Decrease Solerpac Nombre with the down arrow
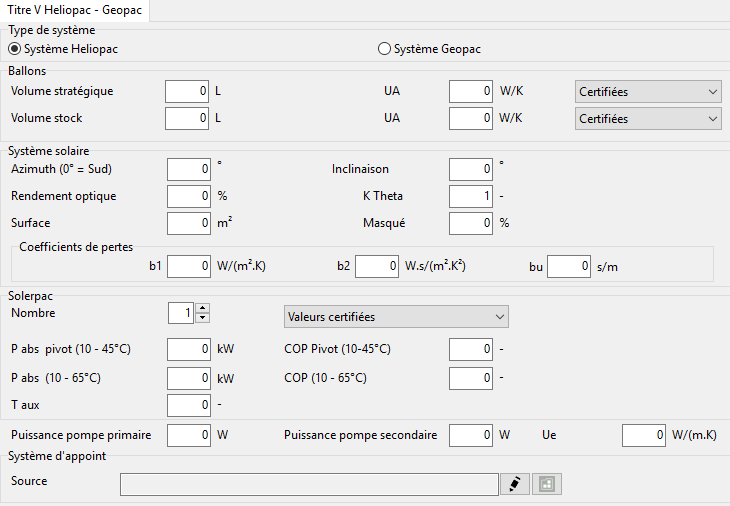 [203, 318]
